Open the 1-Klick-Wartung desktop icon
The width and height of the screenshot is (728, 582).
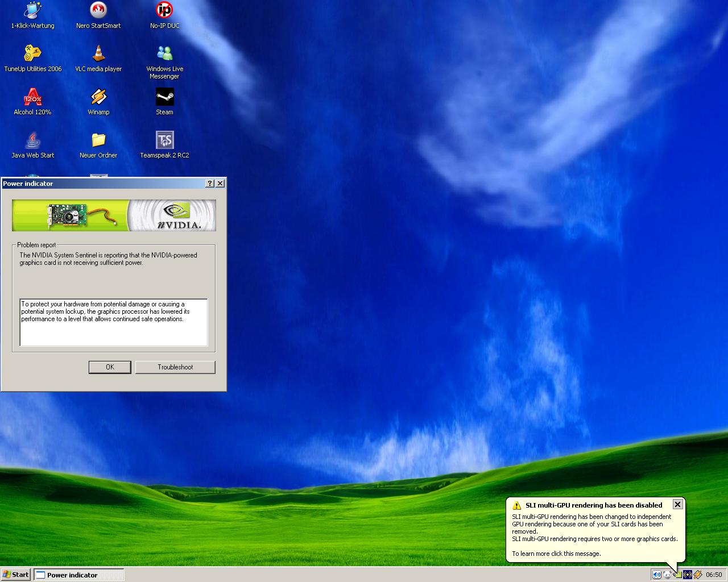click(x=32, y=16)
